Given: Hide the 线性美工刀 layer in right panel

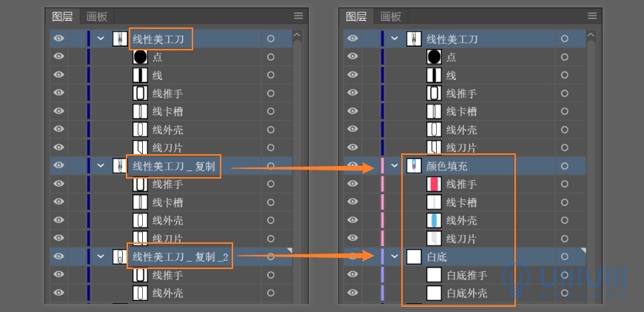Looking at the screenshot, I should (353, 39).
